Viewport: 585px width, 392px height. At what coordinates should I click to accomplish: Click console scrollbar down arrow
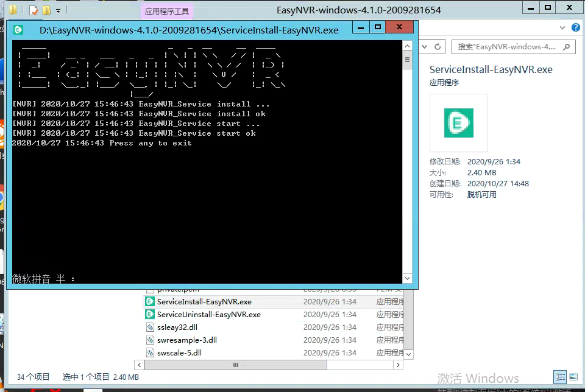[408, 278]
